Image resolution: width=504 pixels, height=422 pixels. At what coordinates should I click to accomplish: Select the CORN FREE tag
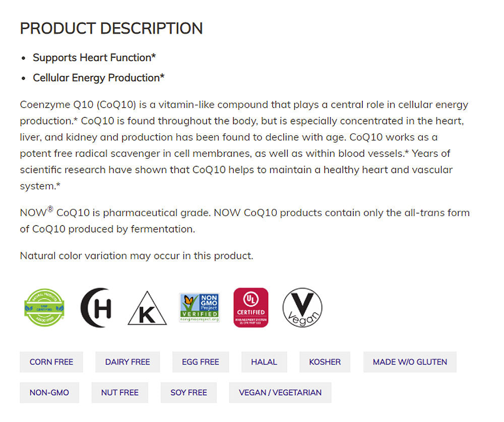coord(51,362)
